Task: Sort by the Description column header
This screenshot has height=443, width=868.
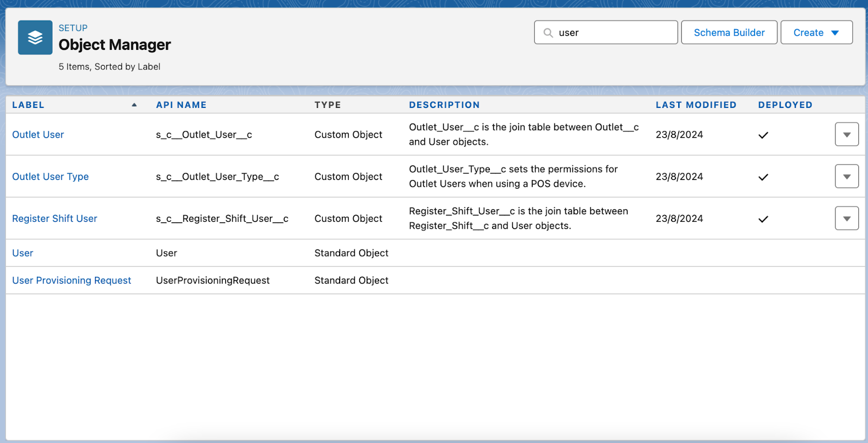Action: (x=444, y=105)
